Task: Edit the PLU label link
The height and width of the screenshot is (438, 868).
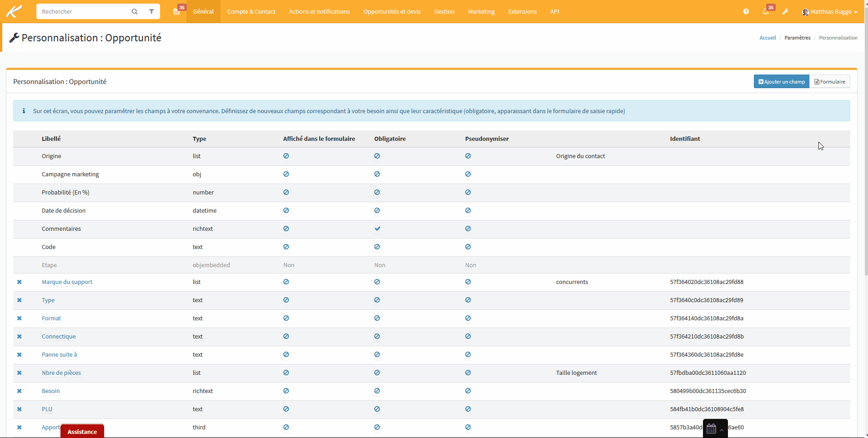Action: pyautogui.click(x=47, y=409)
